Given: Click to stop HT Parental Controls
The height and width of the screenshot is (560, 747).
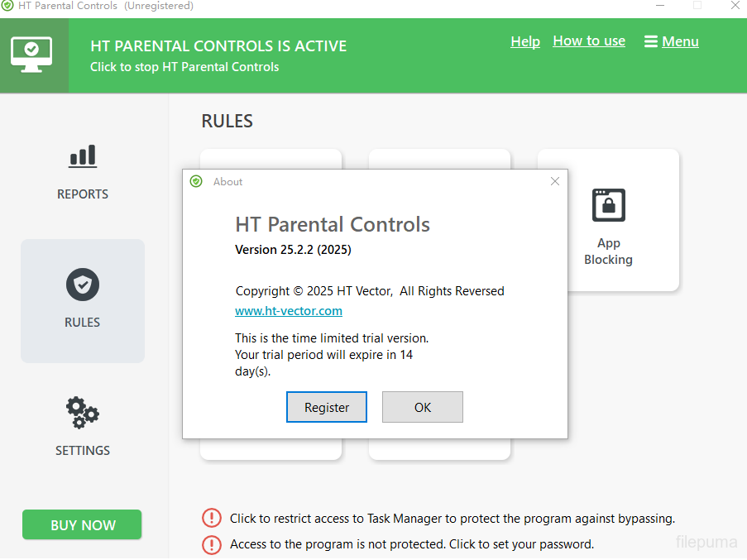Looking at the screenshot, I should point(184,67).
